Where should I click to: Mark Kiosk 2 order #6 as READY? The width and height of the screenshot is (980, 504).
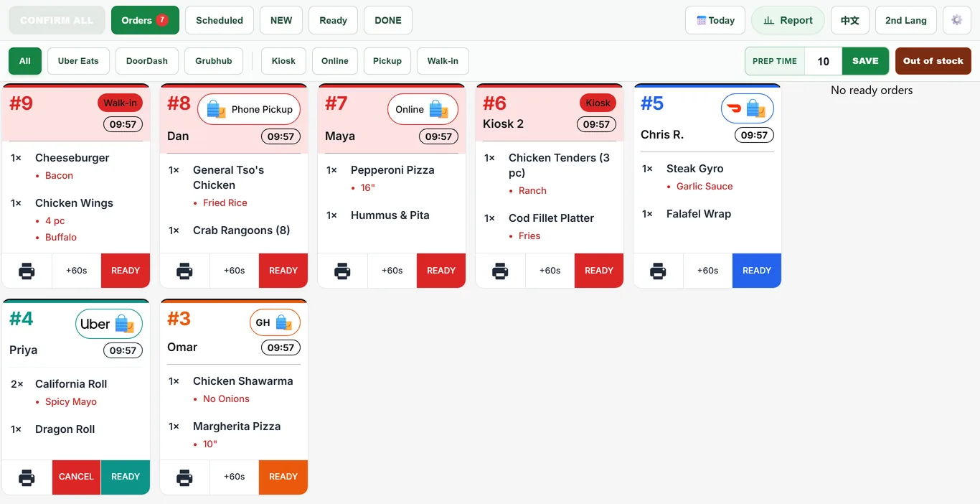[x=599, y=271]
